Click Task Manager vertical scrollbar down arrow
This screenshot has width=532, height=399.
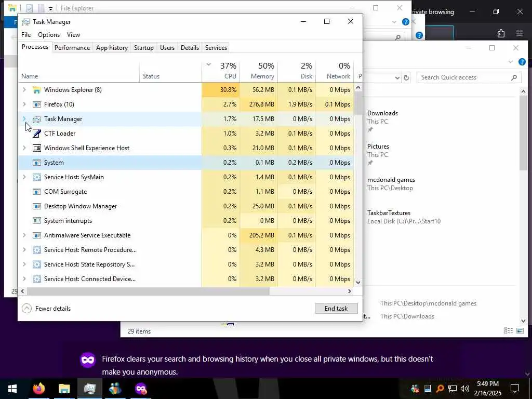tap(358, 282)
